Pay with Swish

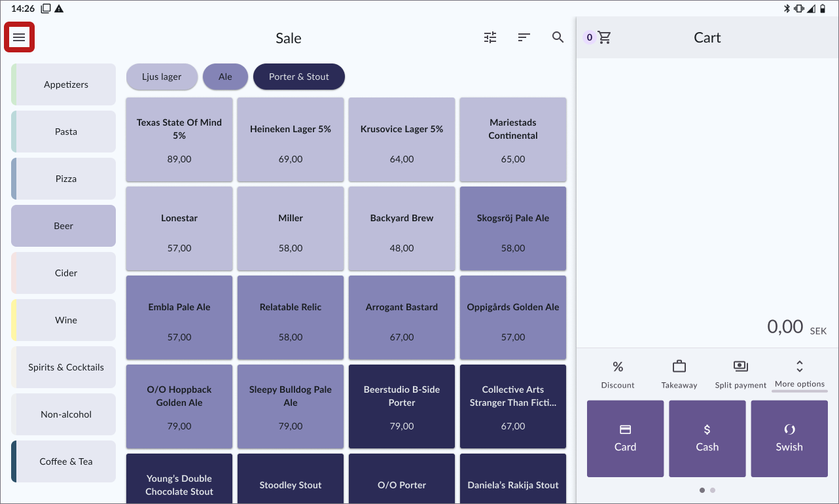[x=789, y=439]
